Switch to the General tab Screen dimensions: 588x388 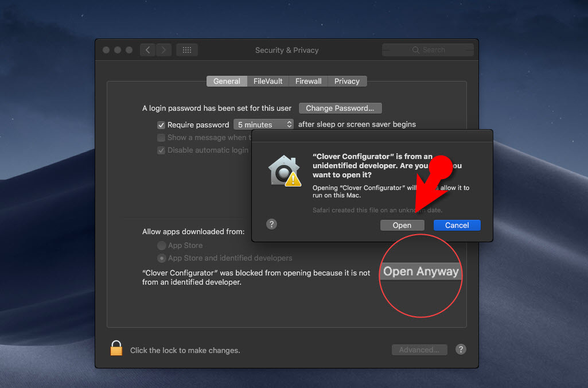click(227, 81)
